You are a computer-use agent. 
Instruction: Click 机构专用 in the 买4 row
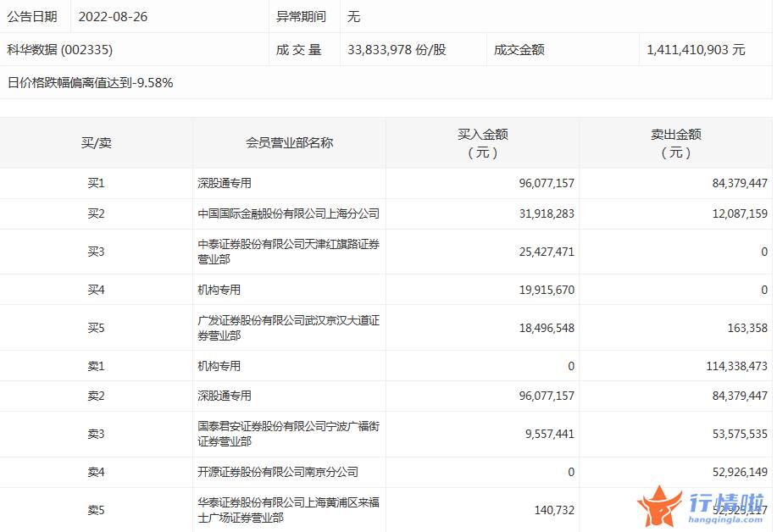click(219, 290)
